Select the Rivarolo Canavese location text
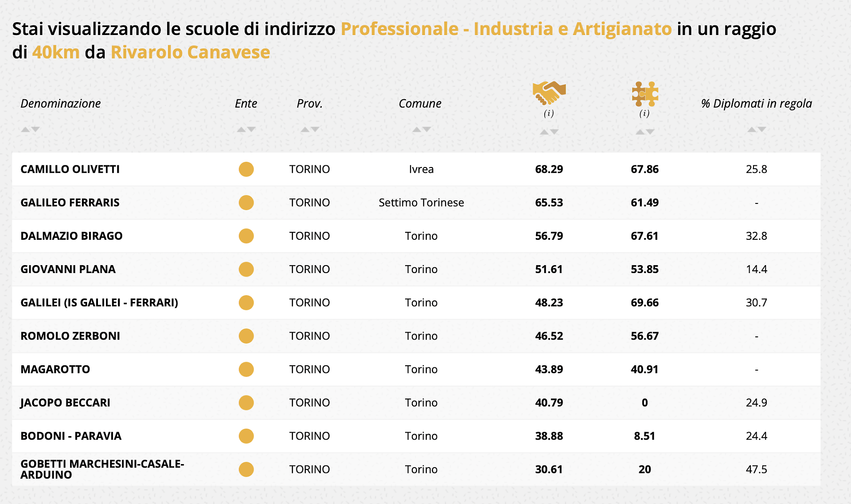Viewport: 851px width, 504px height. pyautogui.click(x=190, y=52)
